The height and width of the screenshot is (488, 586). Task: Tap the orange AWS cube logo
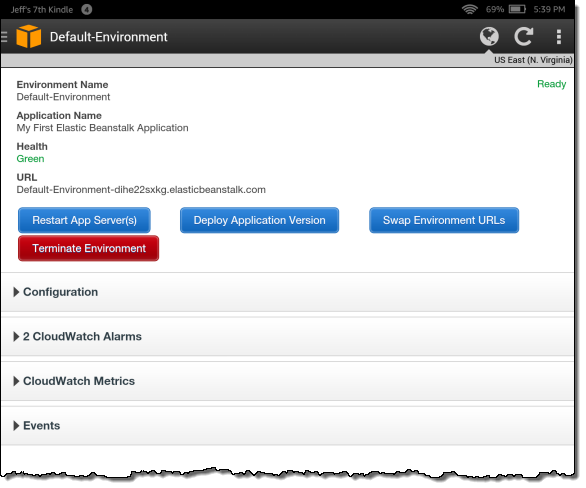[29, 36]
